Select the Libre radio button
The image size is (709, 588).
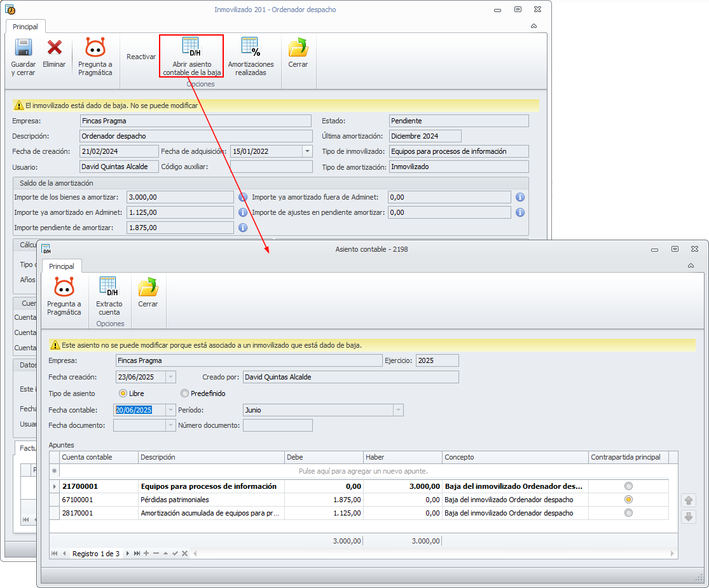tap(123, 393)
